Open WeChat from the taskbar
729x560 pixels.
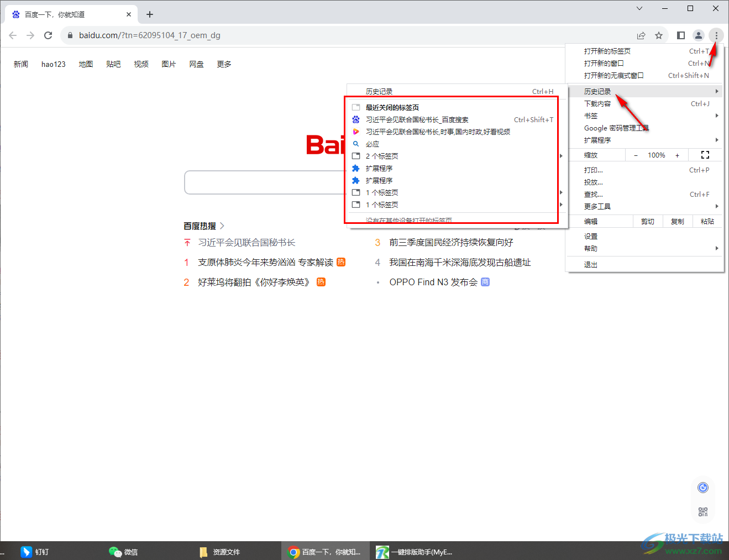[x=123, y=551]
